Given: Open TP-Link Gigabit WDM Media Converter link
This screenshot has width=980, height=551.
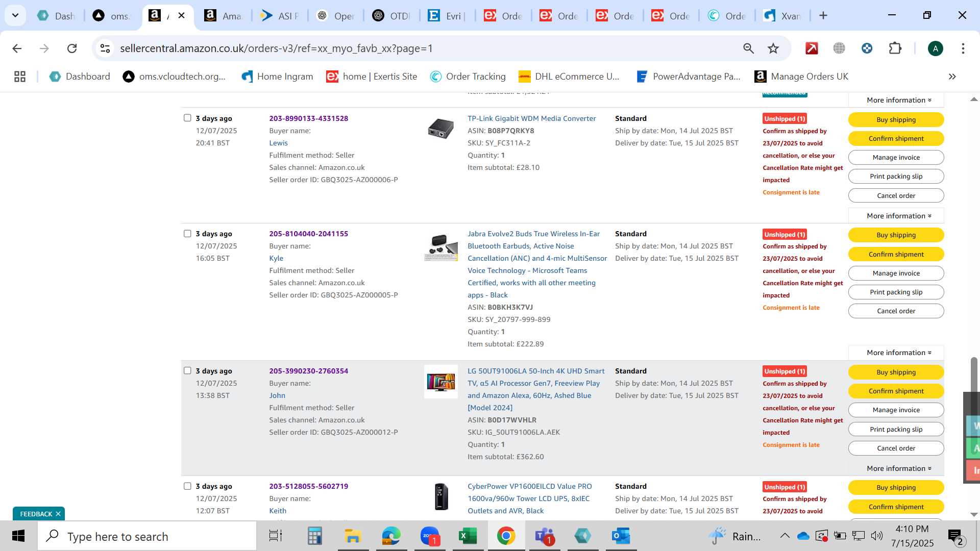Looking at the screenshot, I should 531,118.
